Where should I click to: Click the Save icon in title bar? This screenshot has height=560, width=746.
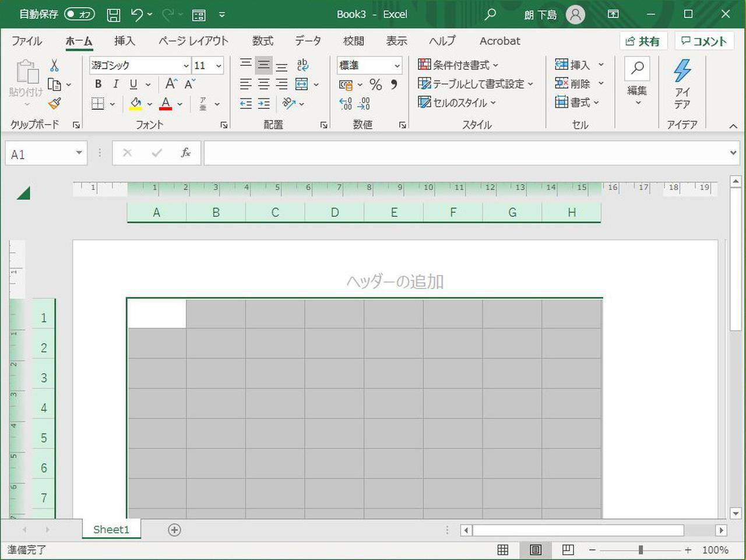(x=114, y=15)
